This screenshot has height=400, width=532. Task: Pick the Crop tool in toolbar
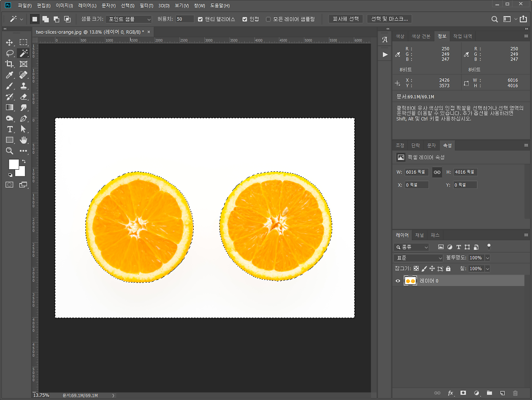point(9,64)
